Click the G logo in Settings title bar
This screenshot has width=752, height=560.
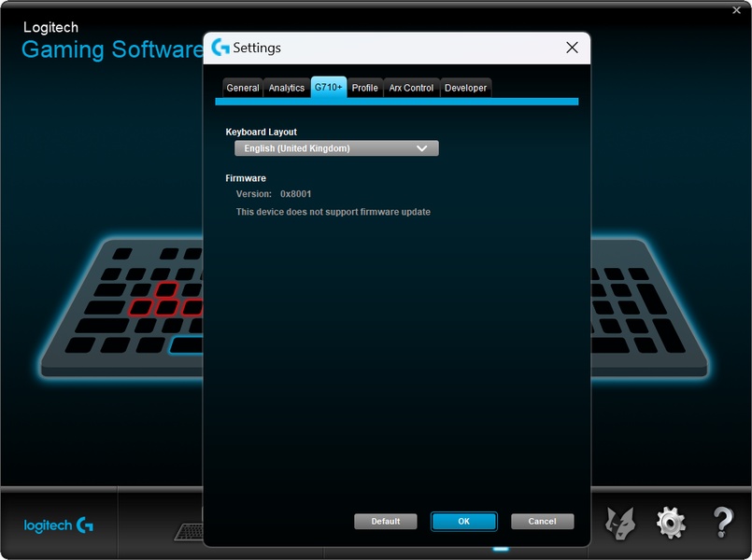(x=220, y=48)
